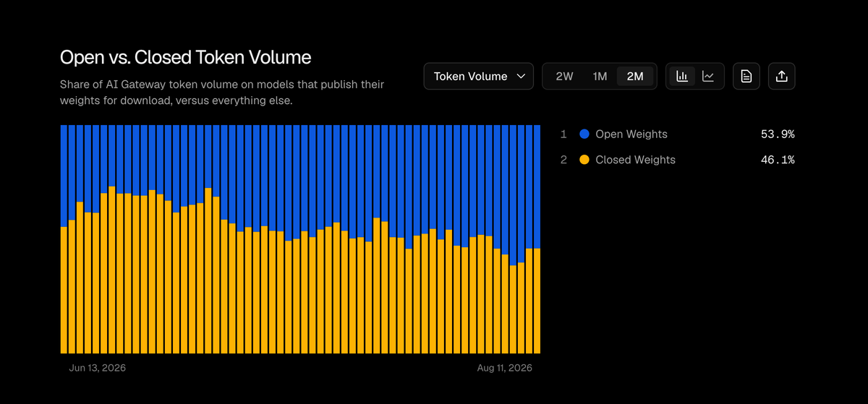The width and height of the screenshot is (868, 404).
Task: Switch to the bar chart view
Action: 682,76
